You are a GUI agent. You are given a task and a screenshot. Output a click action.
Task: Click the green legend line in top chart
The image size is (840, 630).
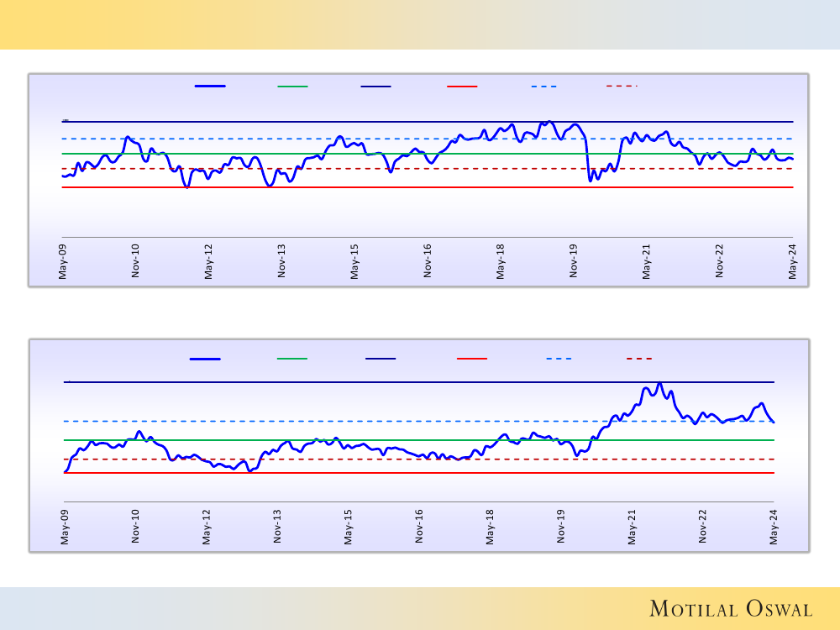(x=292, y=86)
